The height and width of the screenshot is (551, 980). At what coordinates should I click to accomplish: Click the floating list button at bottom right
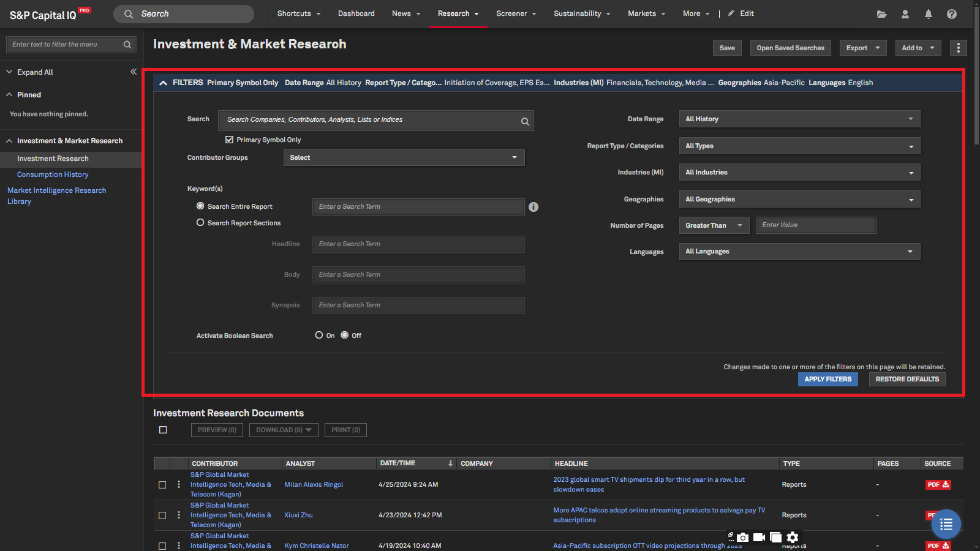(946, 524)
